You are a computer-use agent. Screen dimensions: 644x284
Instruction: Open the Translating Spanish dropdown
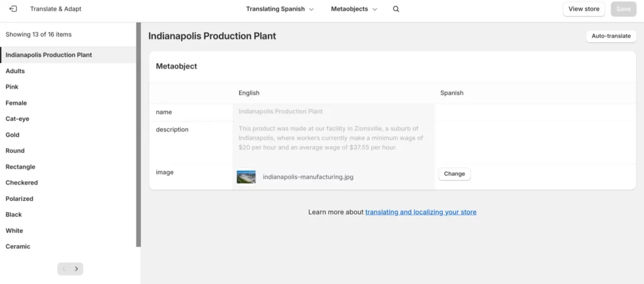tap(280, 9)
